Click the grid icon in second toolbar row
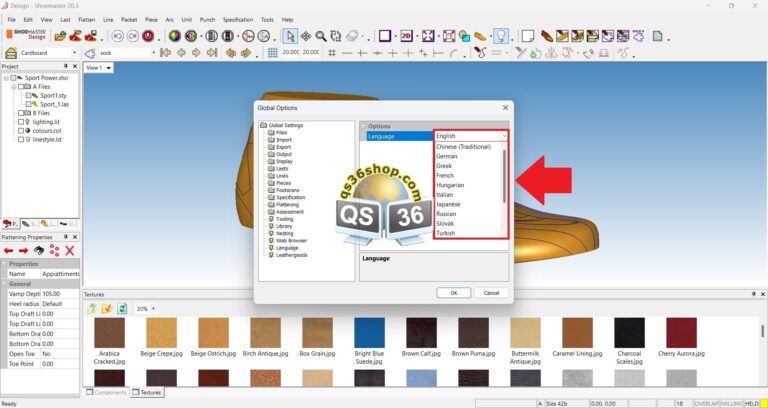The height and width of the screenshot is (408, 768). [x=273, y=52]
